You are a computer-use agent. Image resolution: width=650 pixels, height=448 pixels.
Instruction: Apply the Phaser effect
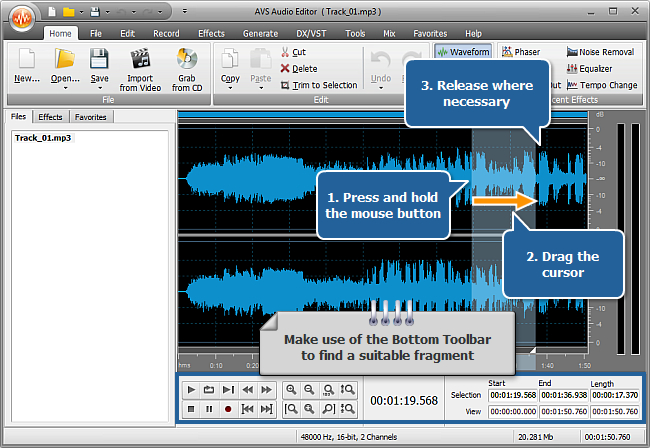521,52
